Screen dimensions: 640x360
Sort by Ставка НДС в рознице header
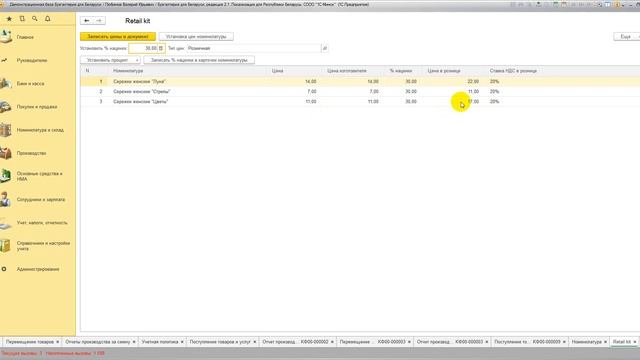[513, 71]
